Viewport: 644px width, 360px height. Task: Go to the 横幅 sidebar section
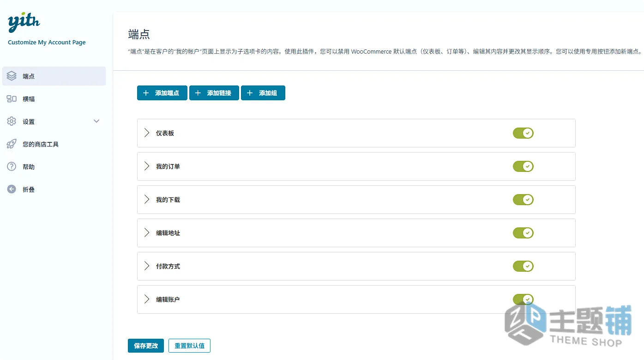pyautogui.click(x=54, y=99)
